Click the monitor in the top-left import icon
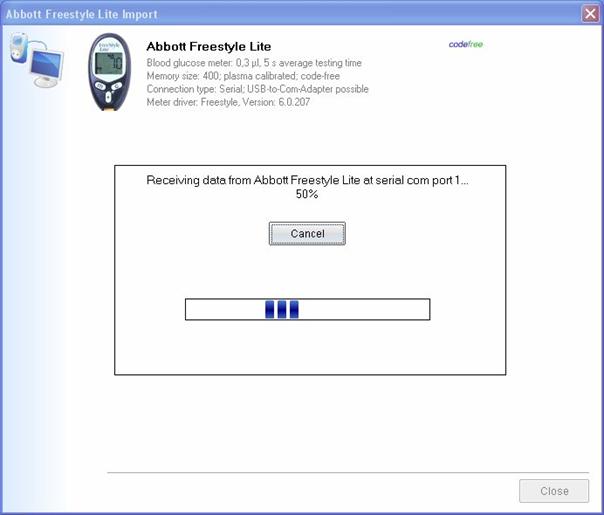The height and width of the screenshot is (515, 604). coord(45,66)
